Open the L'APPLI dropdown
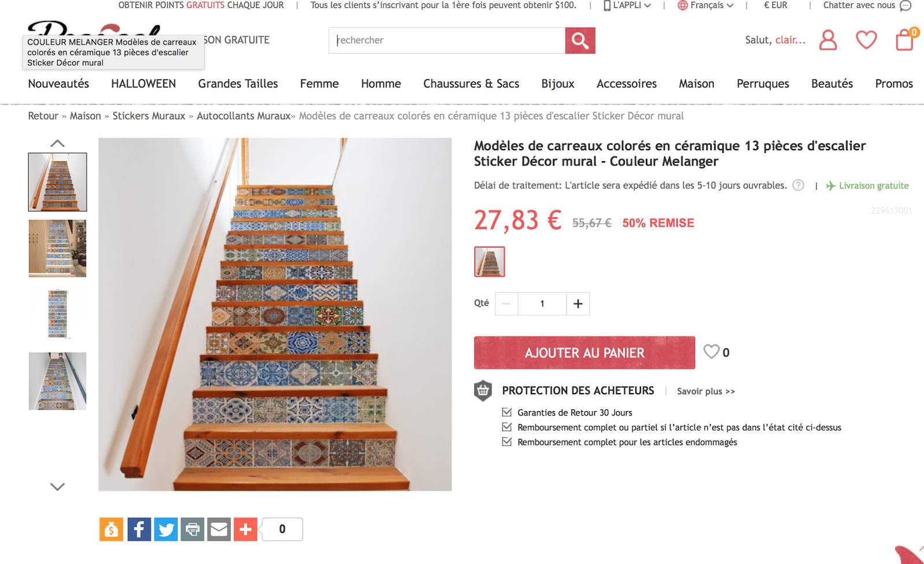 [x=627, y=5]
